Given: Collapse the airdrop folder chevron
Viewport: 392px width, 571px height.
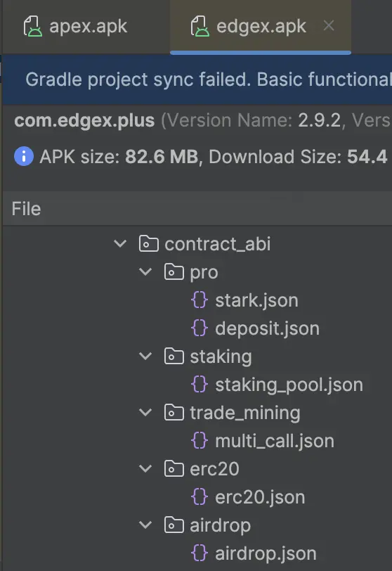Looking at the screenshot, I should [145, 525].
